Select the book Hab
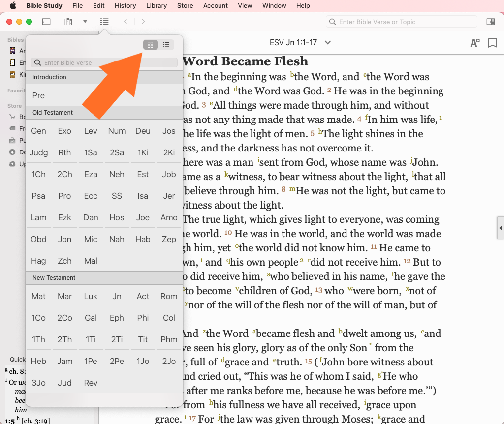Screen dimensions: 504x424 pyautogui.click(x=143, y=240)
